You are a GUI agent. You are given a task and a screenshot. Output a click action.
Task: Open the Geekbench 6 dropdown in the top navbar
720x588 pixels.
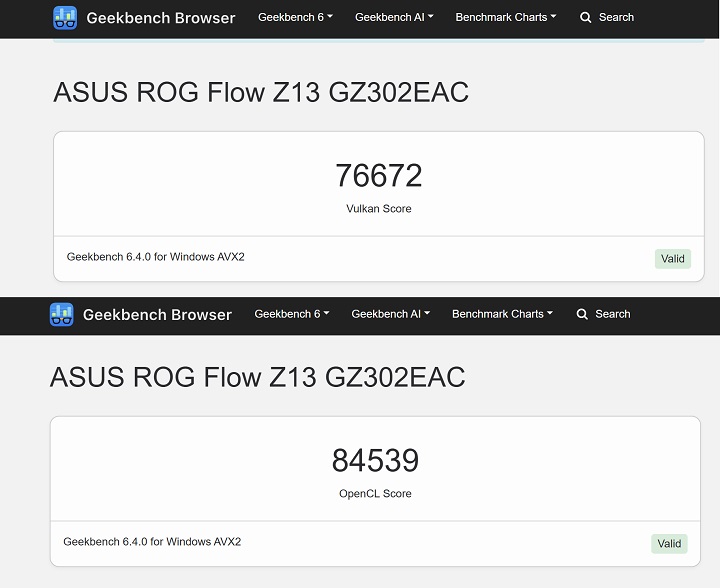[295, 17]
